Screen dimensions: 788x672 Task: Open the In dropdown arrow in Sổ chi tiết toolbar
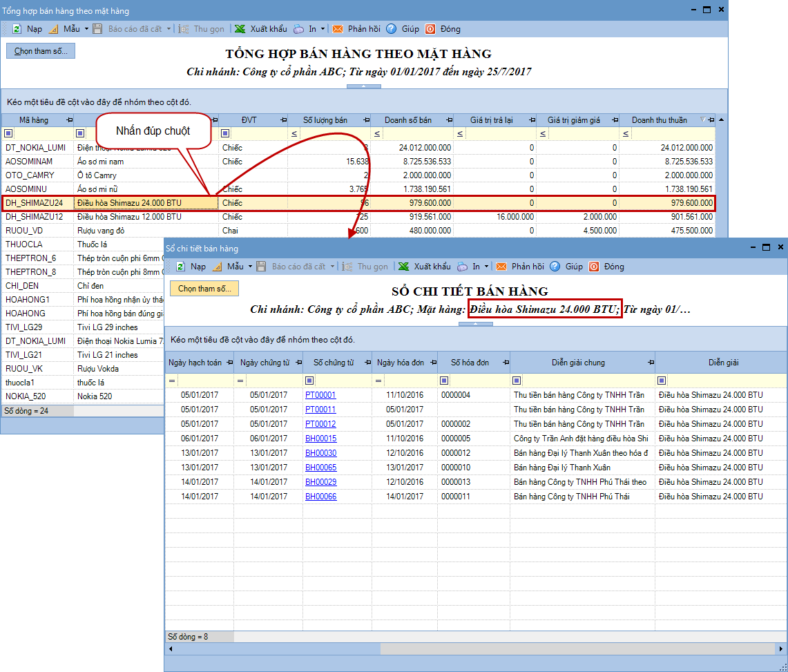click(486, 267)
